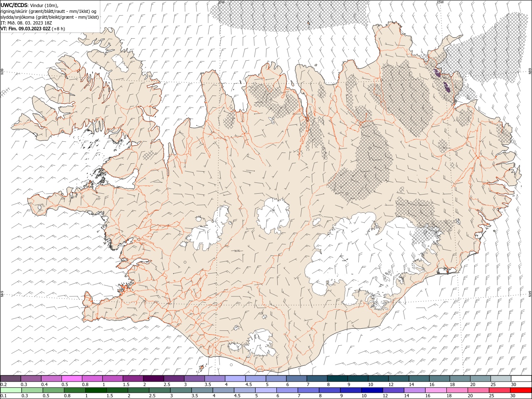
Task: Click the violet 12–14 lower legend swatch
Action: (393, 390)
